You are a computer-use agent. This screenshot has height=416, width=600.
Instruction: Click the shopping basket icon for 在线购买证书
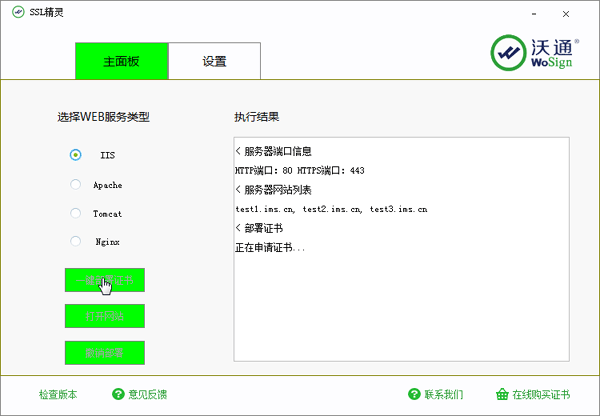(x=502, y=394)
